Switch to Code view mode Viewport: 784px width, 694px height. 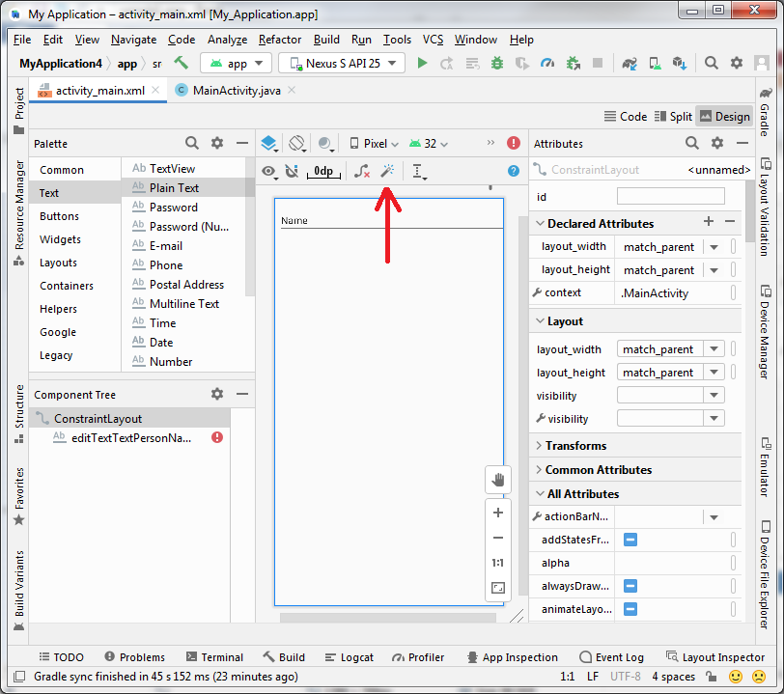coord(626,117)
